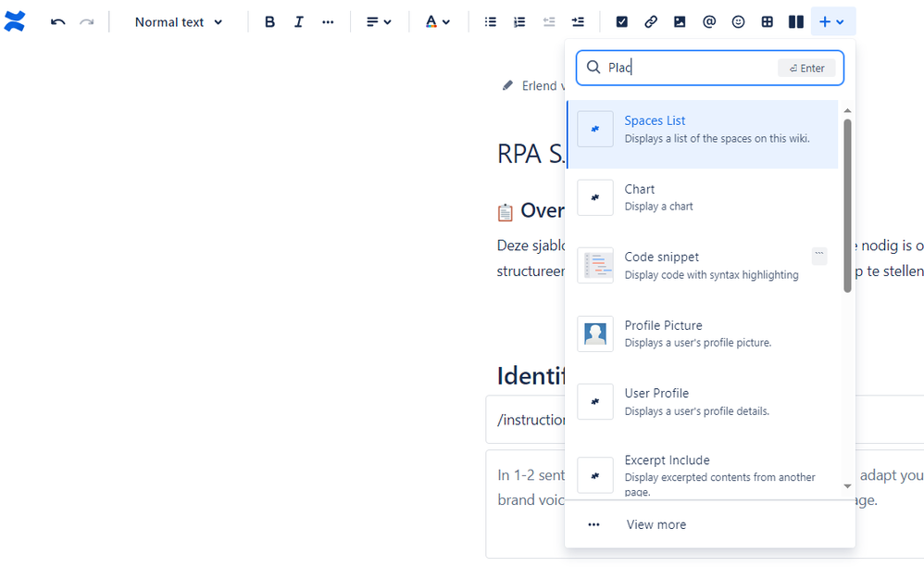The image size is (924, 567).
Task: Toggle bold formatting
Action: tap(270, 22)
